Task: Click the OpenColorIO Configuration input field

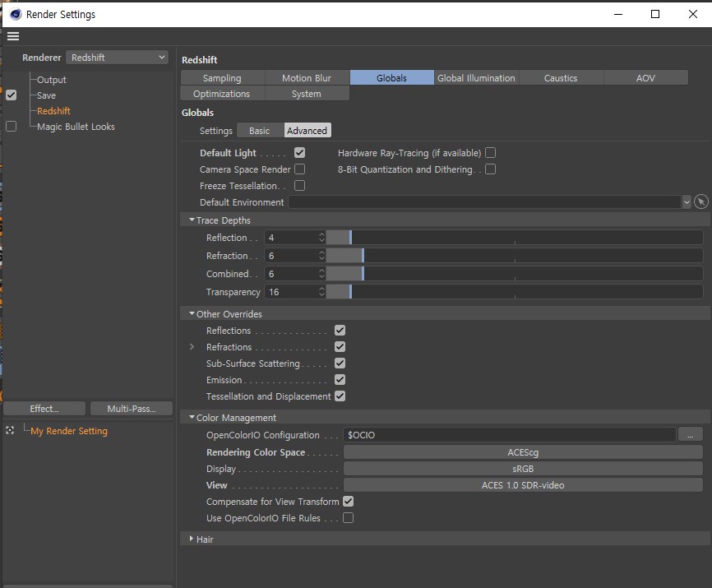Action: click(509, 435)
